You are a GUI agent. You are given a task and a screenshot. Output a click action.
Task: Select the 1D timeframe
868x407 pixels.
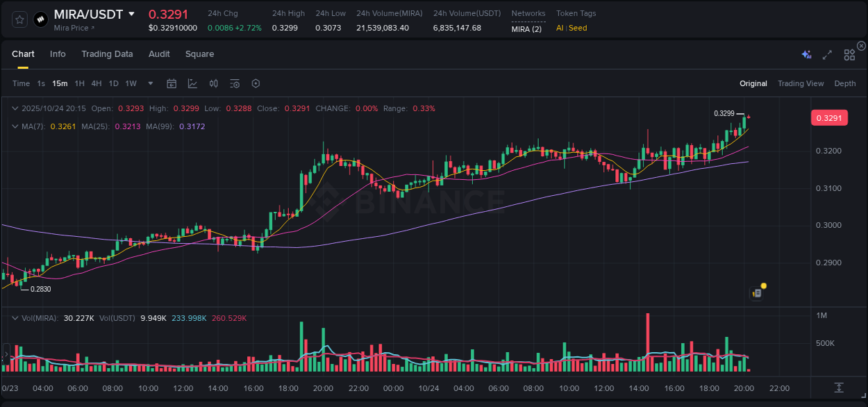coord(112,83)
